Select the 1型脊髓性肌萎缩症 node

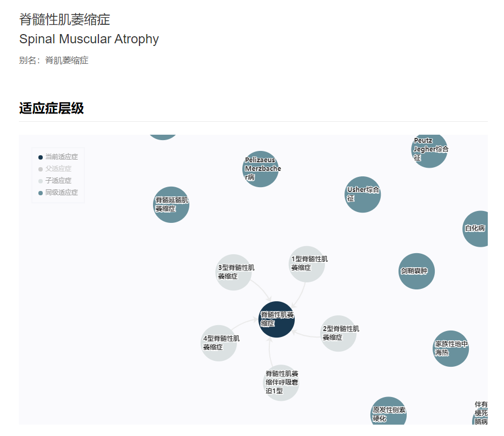[307, 263]
